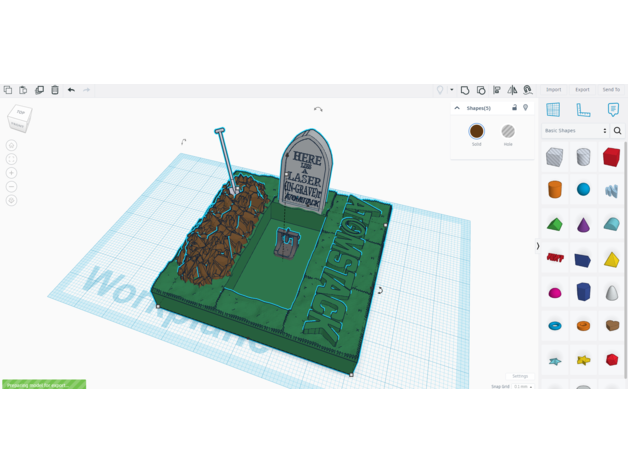Open the Workplane tool in right panel

[x=553, y=110]
